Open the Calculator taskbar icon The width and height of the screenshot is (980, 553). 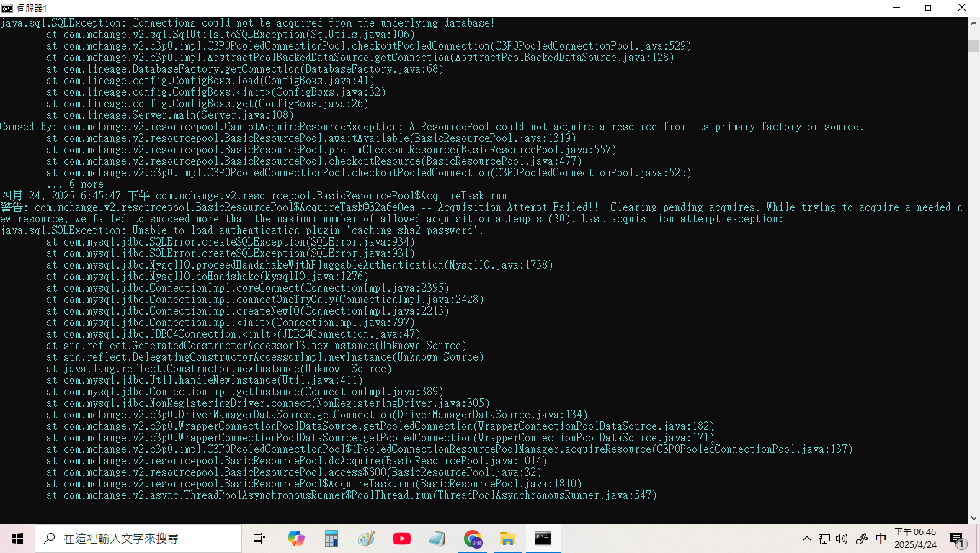(331, 539)
